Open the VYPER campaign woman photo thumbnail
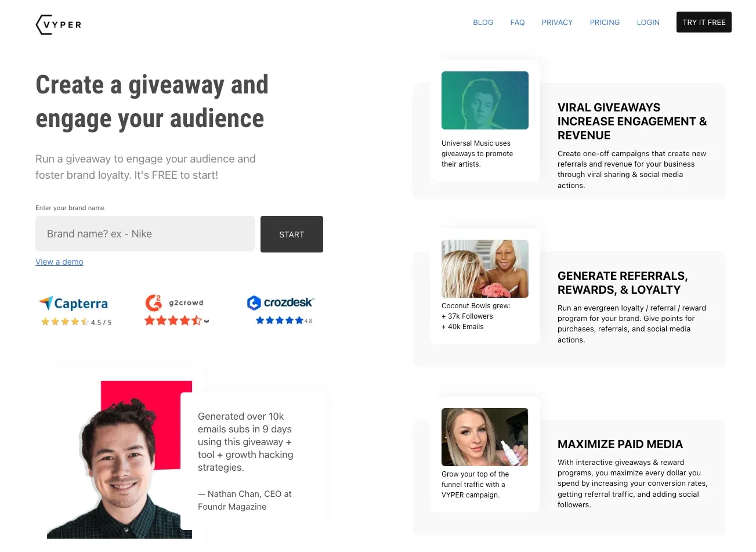 pos(485,437)
